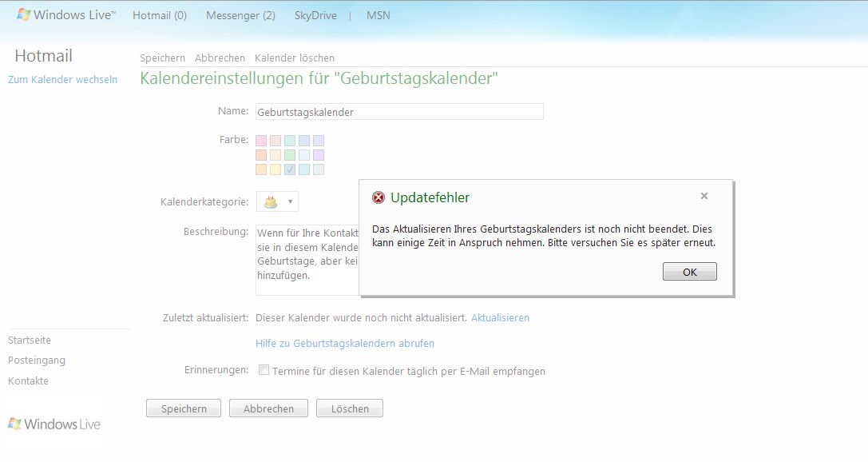
Task: Open the Kalenderkategorie dropdown arrow
Action: (x=290, y=201)
